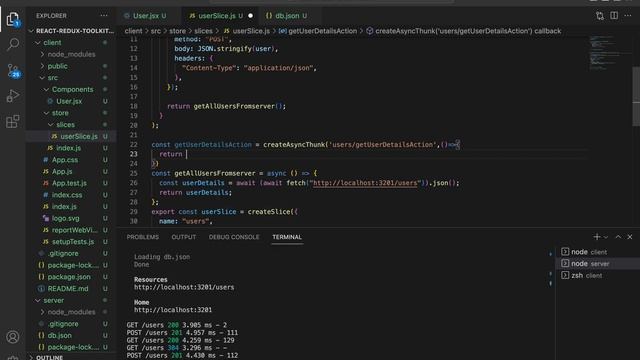Expand the OUTLINE section
This screenshot has height=360, width=640.
coord(49,357)
